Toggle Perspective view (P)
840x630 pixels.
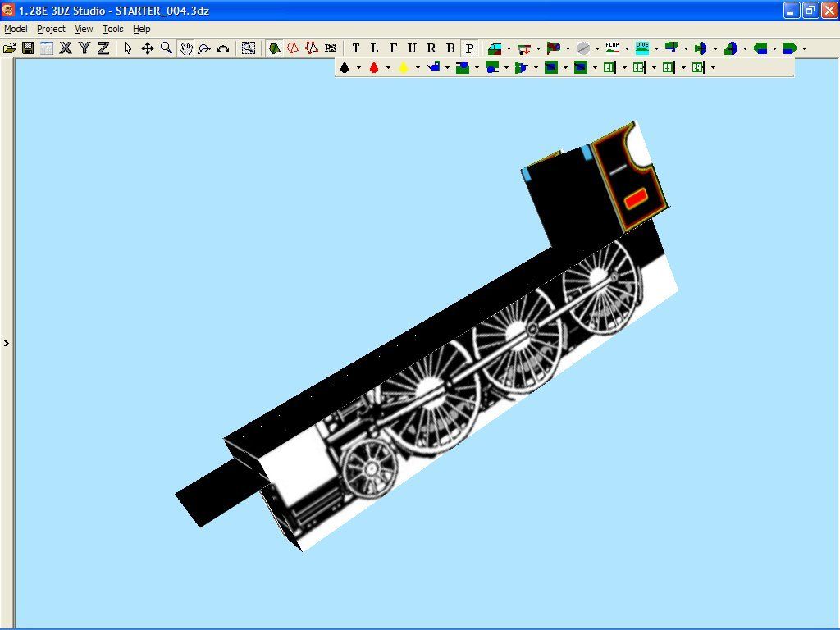coord(470,48)
